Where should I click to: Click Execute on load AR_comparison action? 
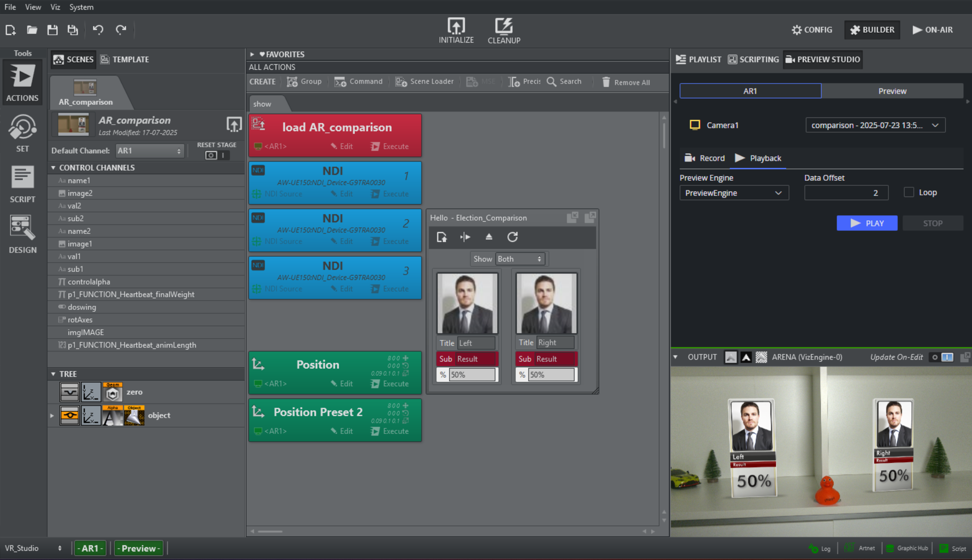click(x=390, y=146)
